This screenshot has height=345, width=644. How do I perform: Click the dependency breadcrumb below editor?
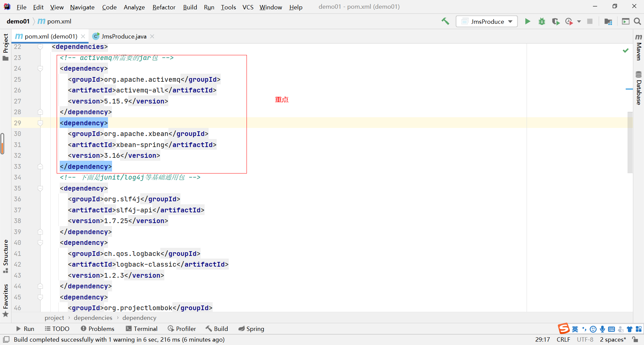click(x=139, y=318)
